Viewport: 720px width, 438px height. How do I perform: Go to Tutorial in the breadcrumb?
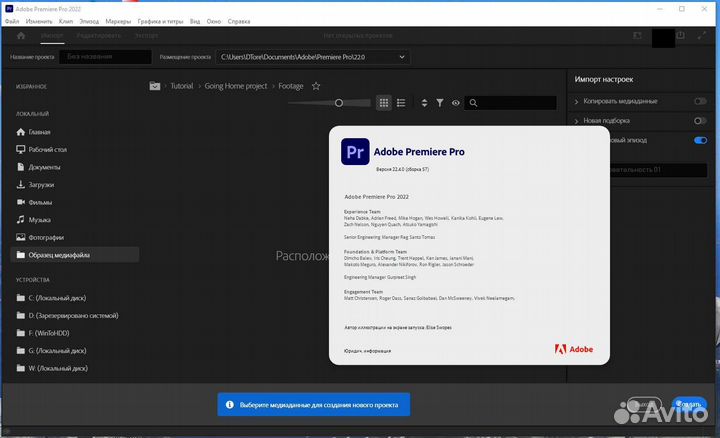click(x=182, y=86)
